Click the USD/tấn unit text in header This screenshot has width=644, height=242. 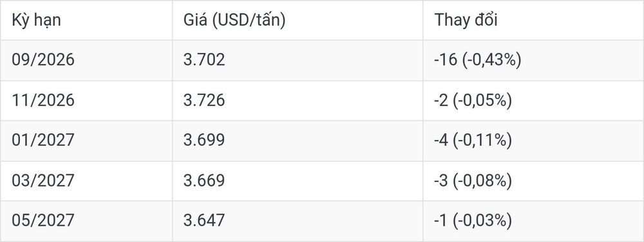click(250, 20)
